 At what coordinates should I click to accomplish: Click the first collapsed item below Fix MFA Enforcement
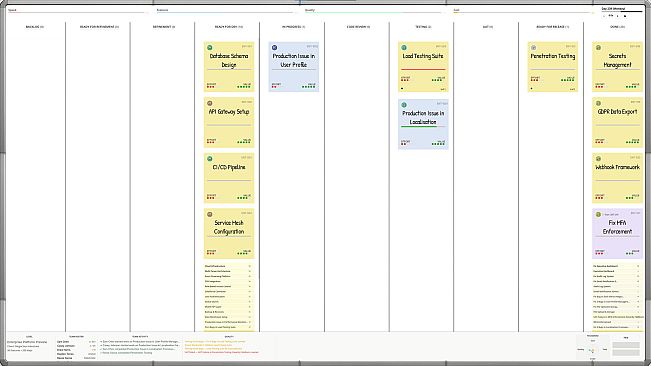click(617, 266)
